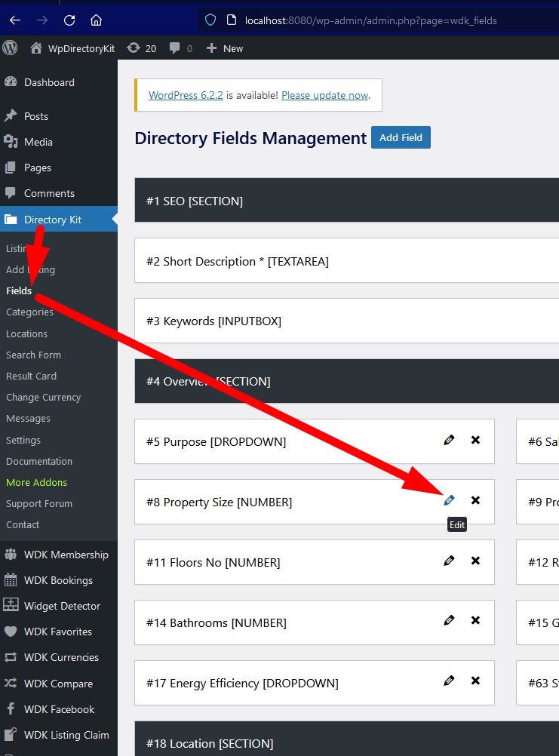Open comments bubble in admin bar
Screen dimensions: 559x756
click(x=181, y=48)
